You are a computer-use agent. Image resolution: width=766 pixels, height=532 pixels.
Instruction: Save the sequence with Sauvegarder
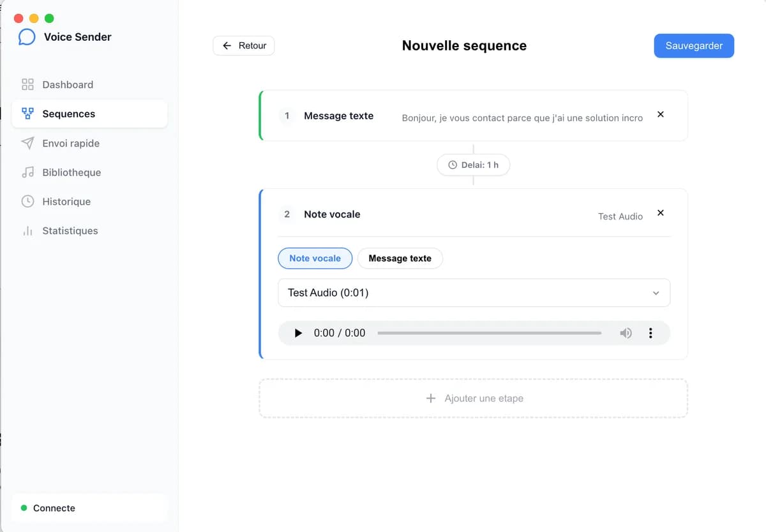click(694, 45)
